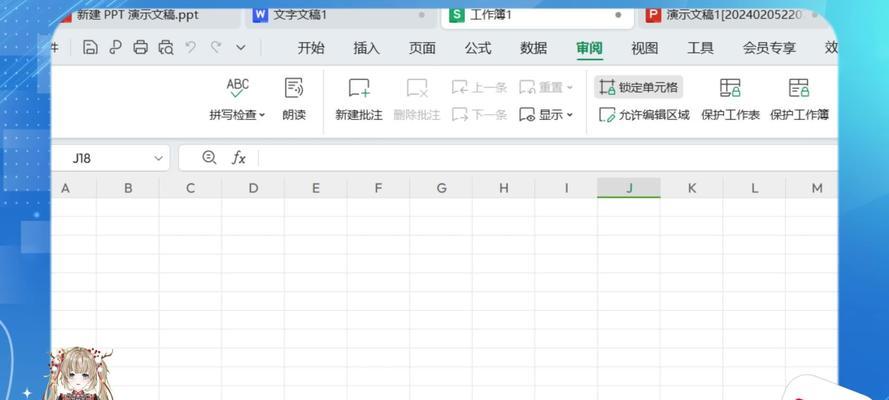Expand the quick access toolbar chevron
Image resolution: width=889 pixels, height=400 pixels.
click(x=241, y=48)
